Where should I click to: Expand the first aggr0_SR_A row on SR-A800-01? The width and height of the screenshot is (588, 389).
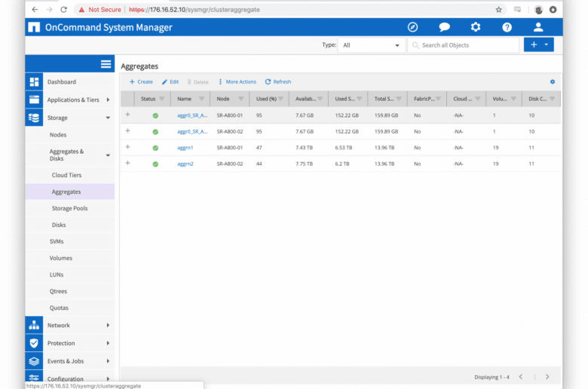point(127,115)
